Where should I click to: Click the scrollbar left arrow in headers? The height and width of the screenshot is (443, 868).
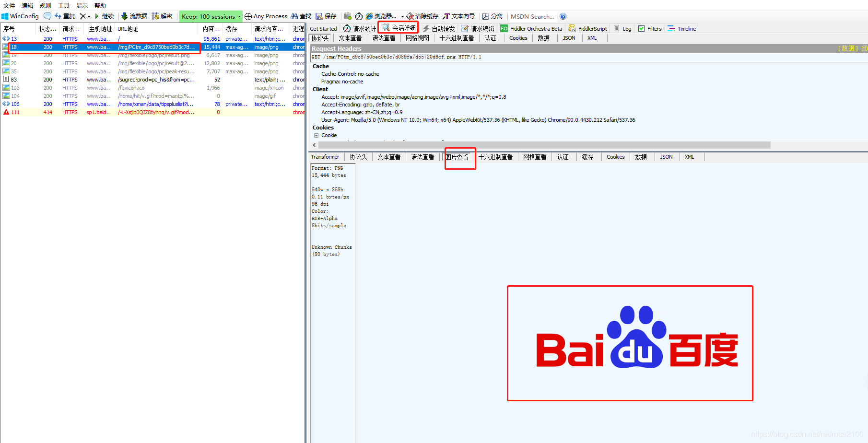coord(314,145)
